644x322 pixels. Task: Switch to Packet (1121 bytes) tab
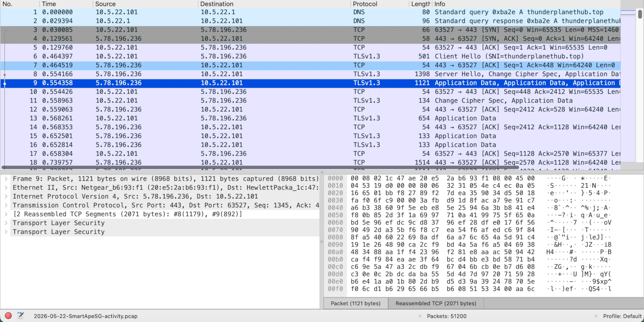click(x=355, y=303)
